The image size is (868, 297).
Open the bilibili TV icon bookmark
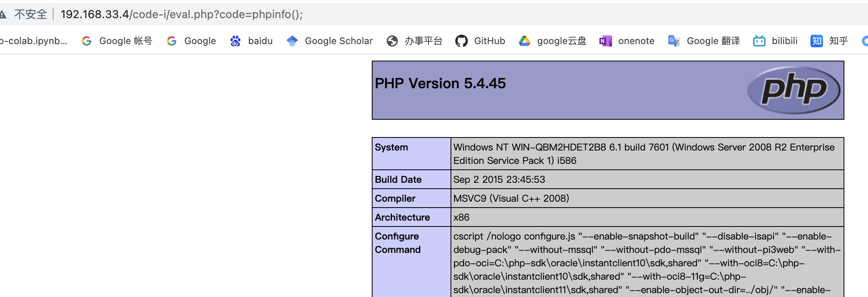(759, 41)
